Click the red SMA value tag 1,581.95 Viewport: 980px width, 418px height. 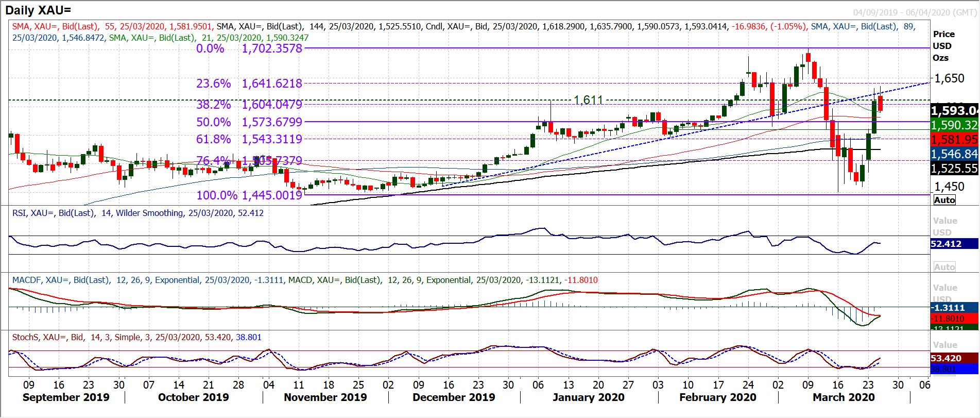coord(954,139)
